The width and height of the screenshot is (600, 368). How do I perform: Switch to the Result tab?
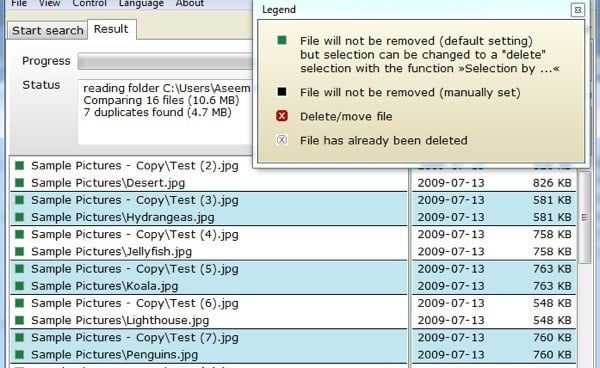click(x=111, y=29)
